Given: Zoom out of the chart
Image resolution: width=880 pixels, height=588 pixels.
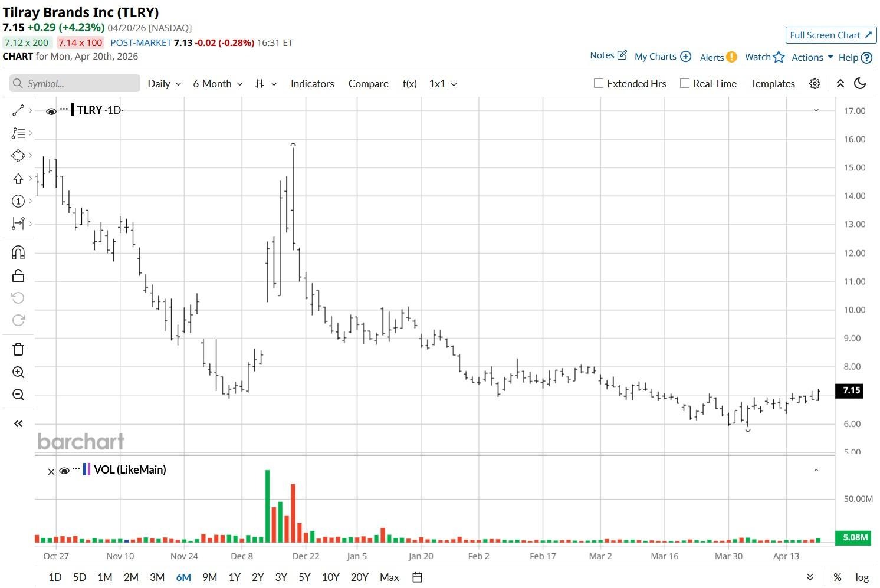Looking at the screenshot, I should (x=18, y=395).
